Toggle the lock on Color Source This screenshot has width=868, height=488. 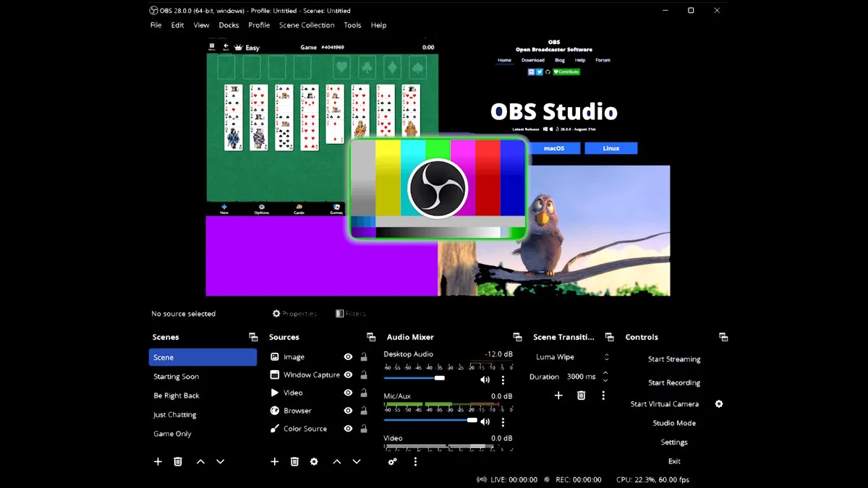363,429
